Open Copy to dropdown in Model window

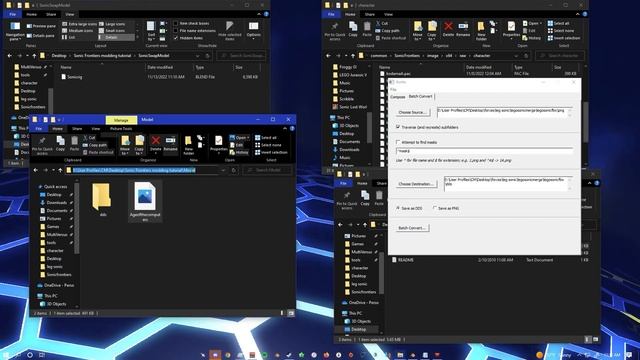tap(140, 145)
